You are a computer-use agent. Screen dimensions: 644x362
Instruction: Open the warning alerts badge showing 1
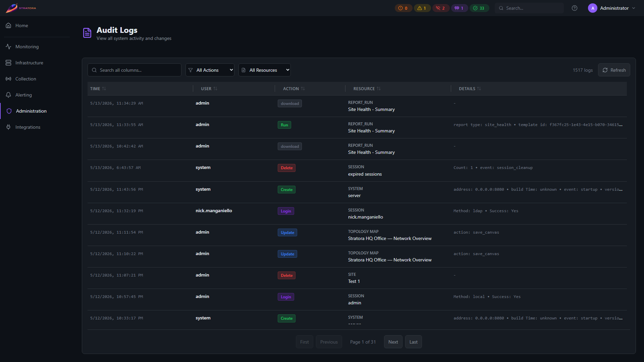422,8
